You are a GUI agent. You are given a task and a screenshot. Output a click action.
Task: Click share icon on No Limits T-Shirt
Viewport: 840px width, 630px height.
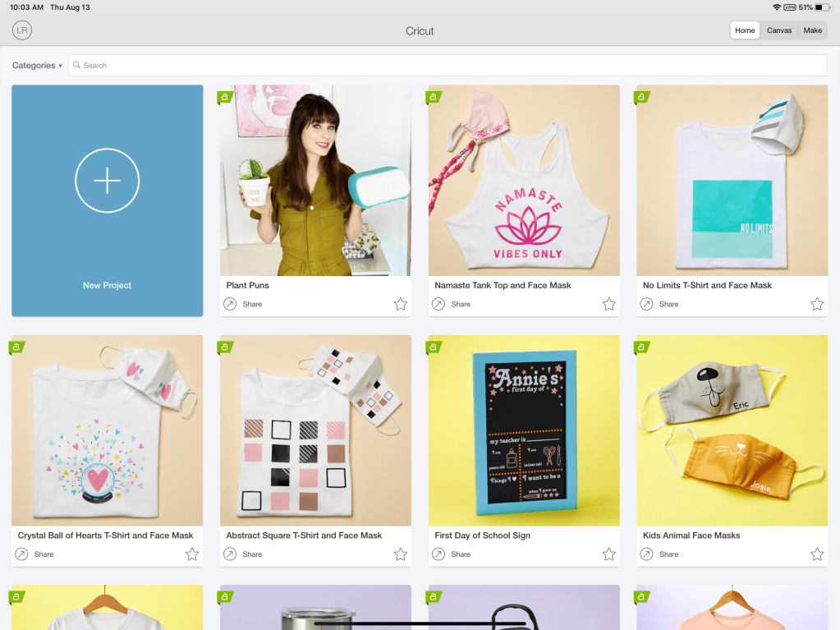[x=647, y=305]
